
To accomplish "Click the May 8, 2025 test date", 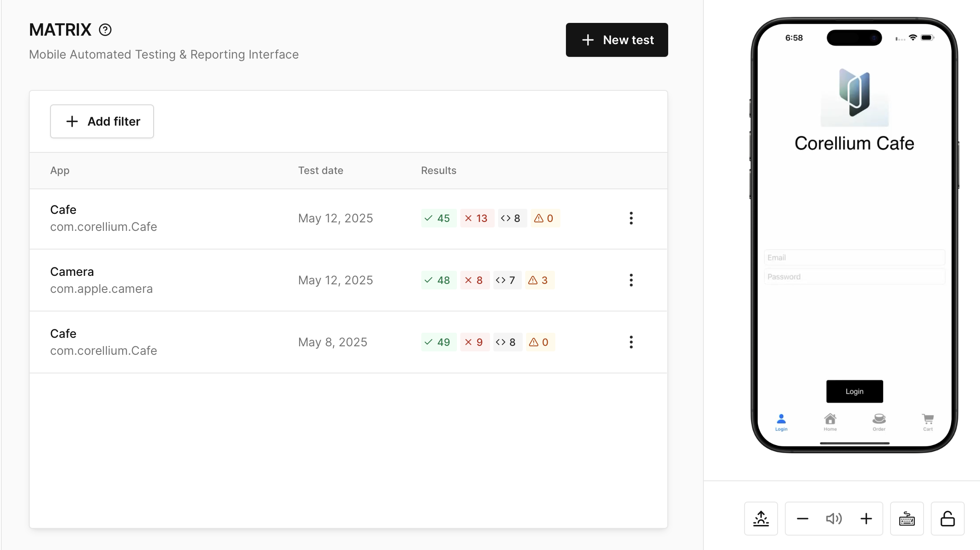I will pyautogui.click(x=333, y=342).
